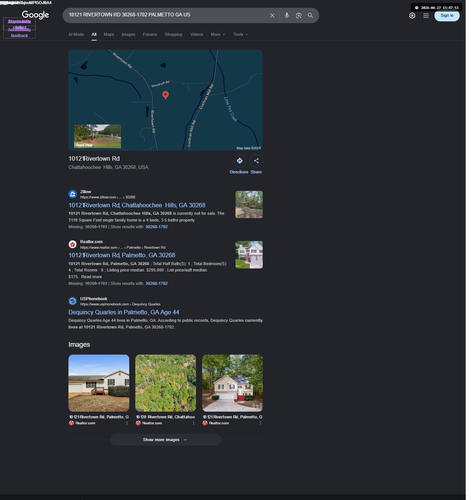Switch to Shopping tab
Viewport: 471px width, 500px height.
point(173,34)
